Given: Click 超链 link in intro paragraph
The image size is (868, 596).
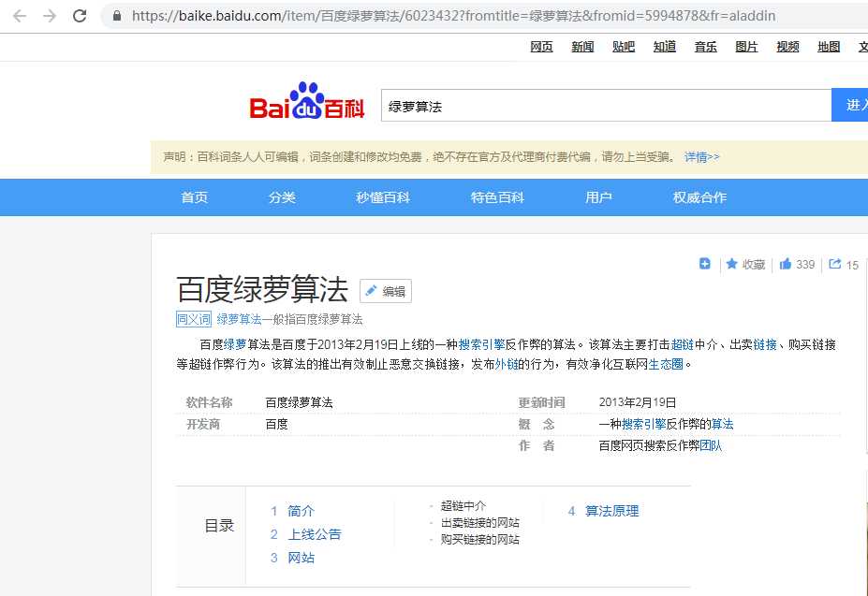Looking at the screenshot, I should click(682, 344).
